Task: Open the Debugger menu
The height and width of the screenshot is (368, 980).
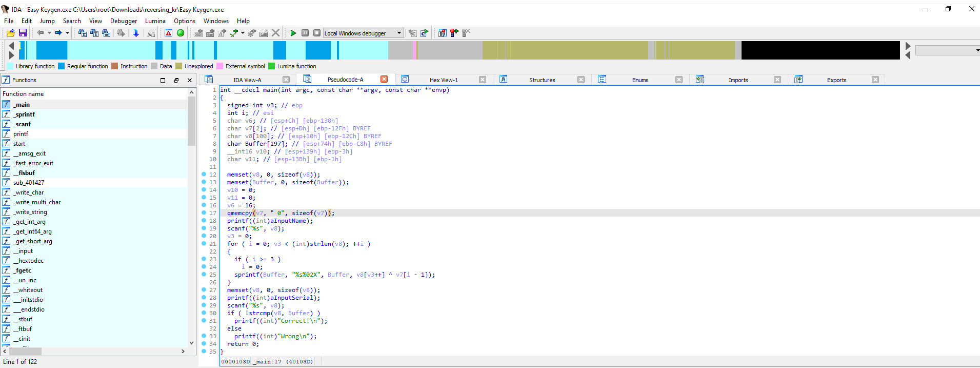Action: pyautogui.click(x=124, y=21)
